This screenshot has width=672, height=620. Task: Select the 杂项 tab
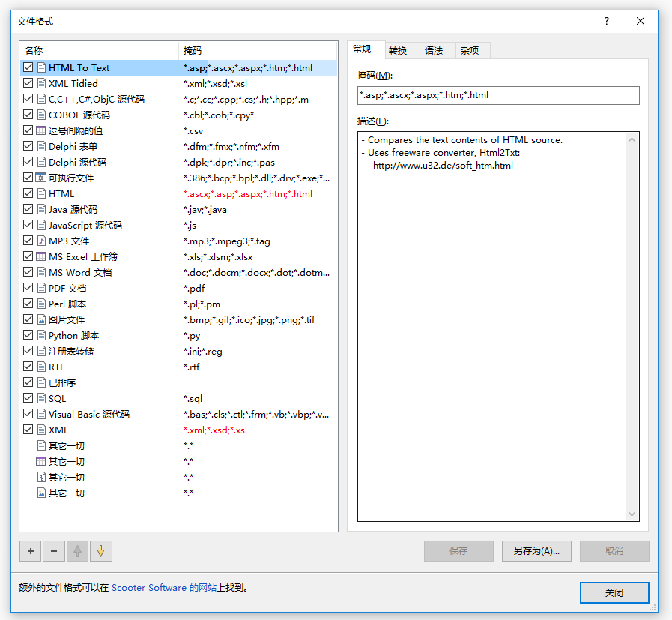(470, 50)
